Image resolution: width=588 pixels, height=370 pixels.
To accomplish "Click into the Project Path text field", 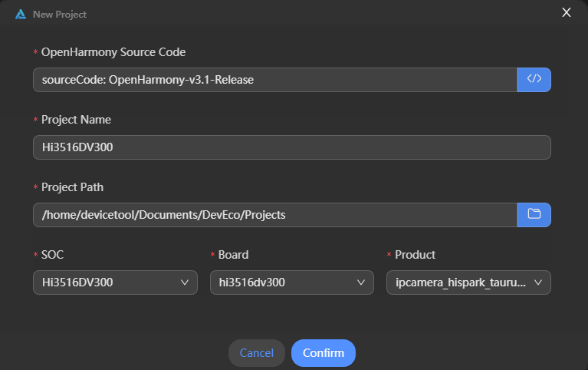I will point(274,215).
